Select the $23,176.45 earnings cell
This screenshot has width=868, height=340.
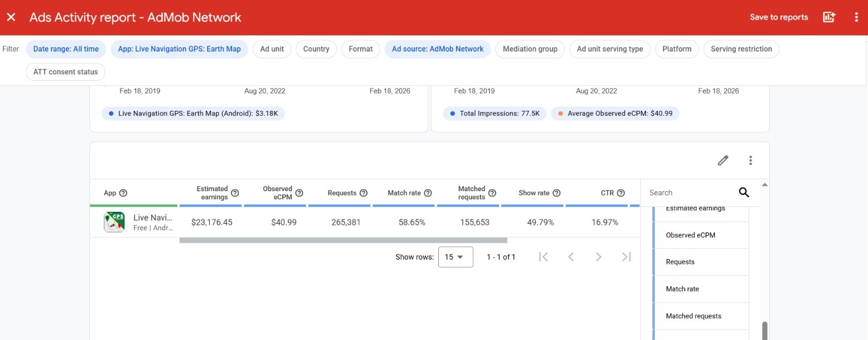[212, 222]
